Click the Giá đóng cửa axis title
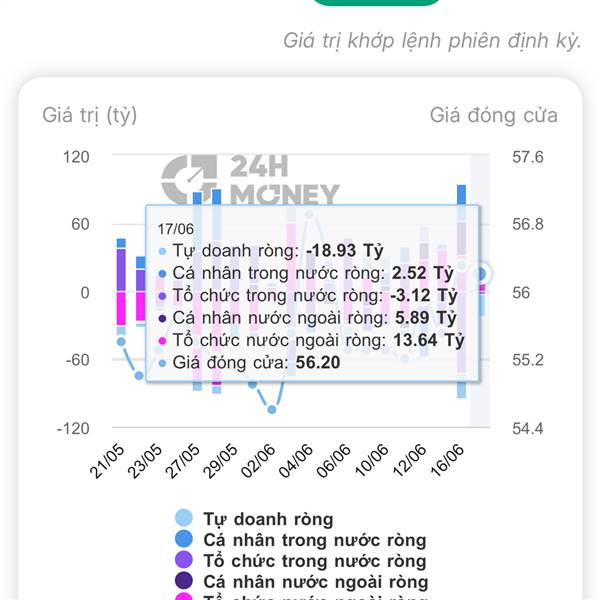 tap(494, 116)
